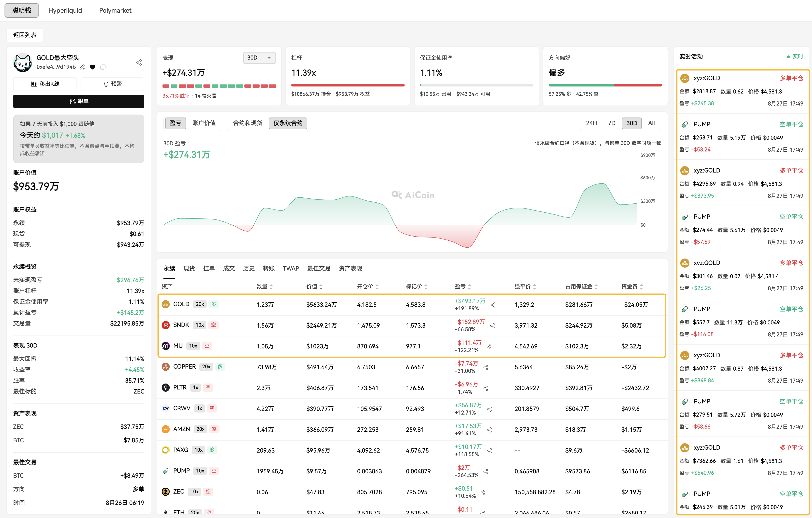This screenshot has width=812, height=518.
Task: Open the 30D period dropdown in 表现 card
Action: coord(259,58)
